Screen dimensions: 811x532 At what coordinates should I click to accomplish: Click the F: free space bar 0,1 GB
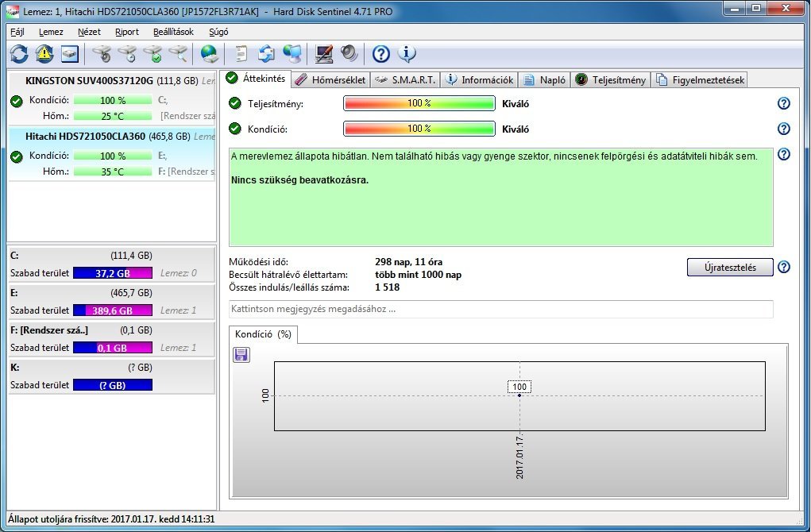(113, 348)
